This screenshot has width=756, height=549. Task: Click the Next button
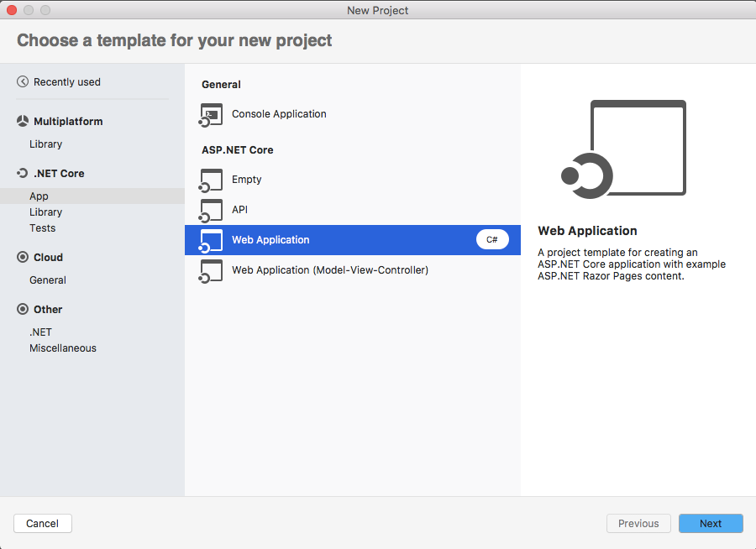click(711, 524)
